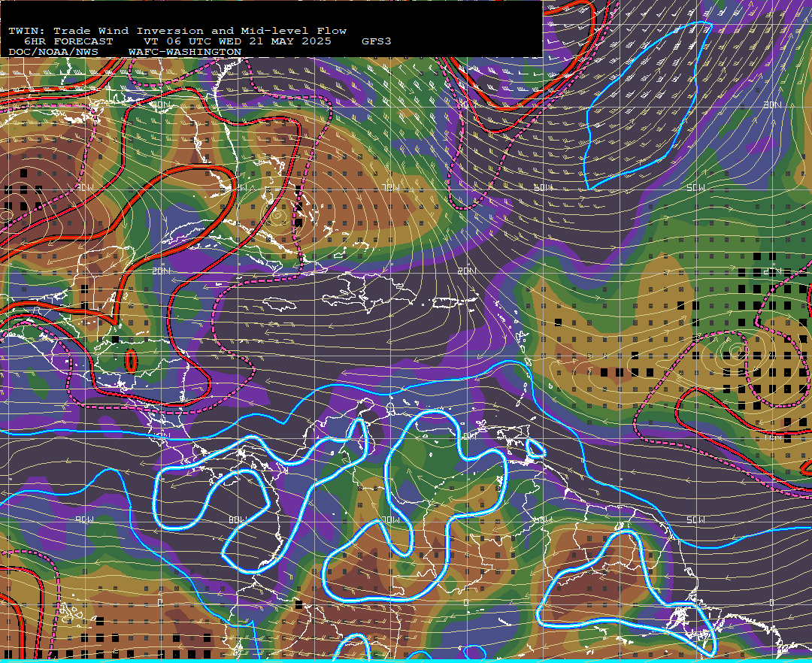
Task: Select the "GFS3" model label
Action: pos(377,41)
